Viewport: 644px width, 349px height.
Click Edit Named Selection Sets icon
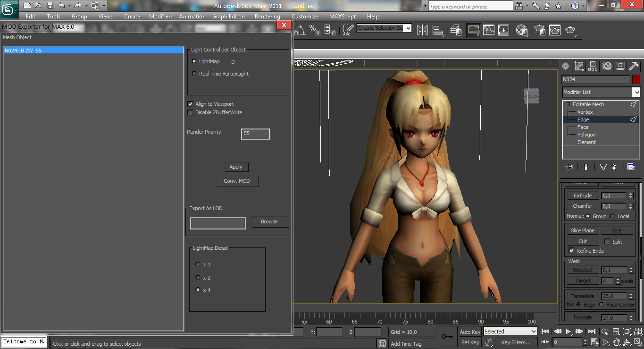[348, 30]
